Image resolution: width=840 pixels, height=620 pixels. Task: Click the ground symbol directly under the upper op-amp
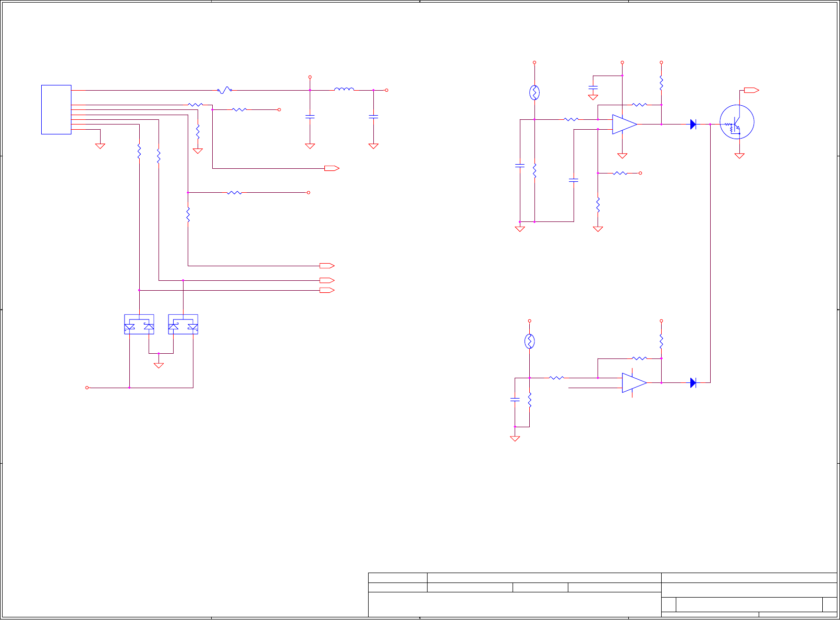click(x=622, y=155)
